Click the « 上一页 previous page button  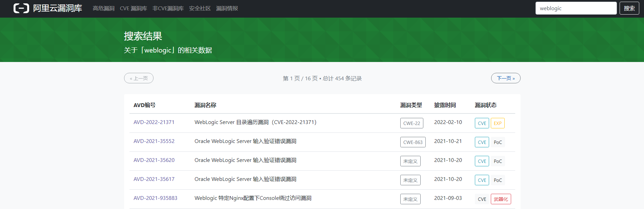[x=139, y=78]
